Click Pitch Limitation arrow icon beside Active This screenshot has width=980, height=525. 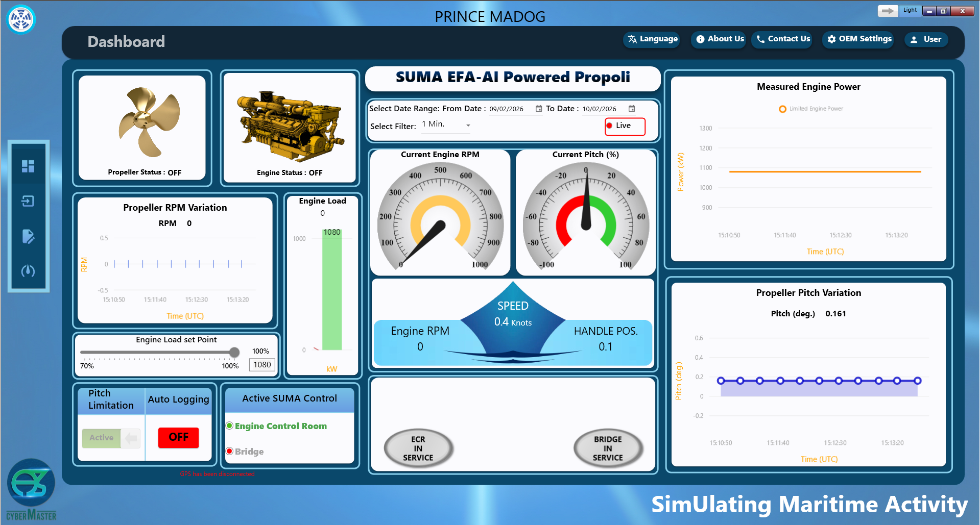tap(131, 438)
